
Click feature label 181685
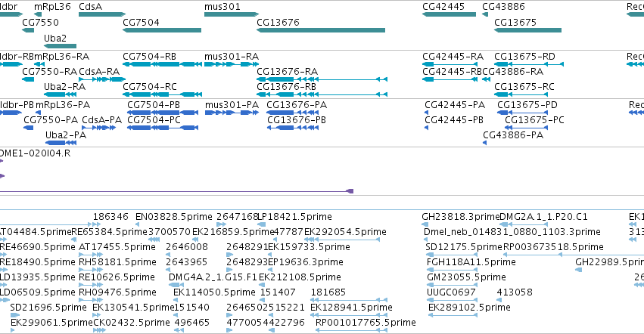[x=328, y=292]
